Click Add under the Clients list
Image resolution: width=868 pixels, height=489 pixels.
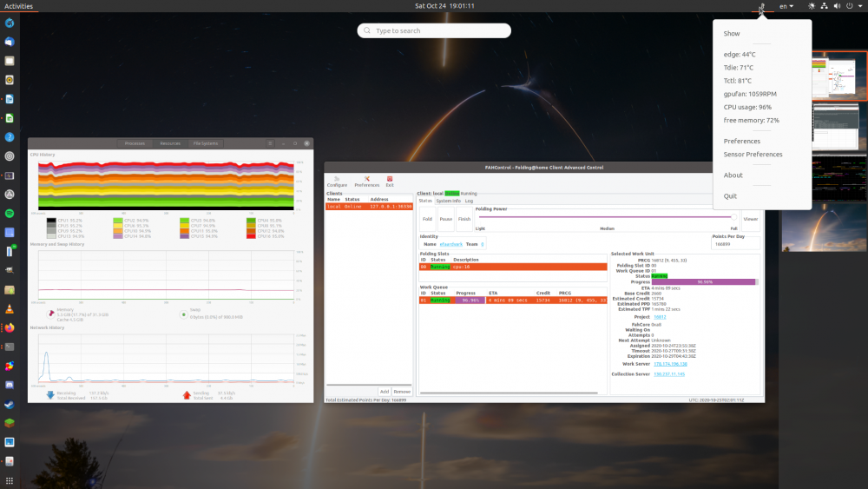point(385,392)
